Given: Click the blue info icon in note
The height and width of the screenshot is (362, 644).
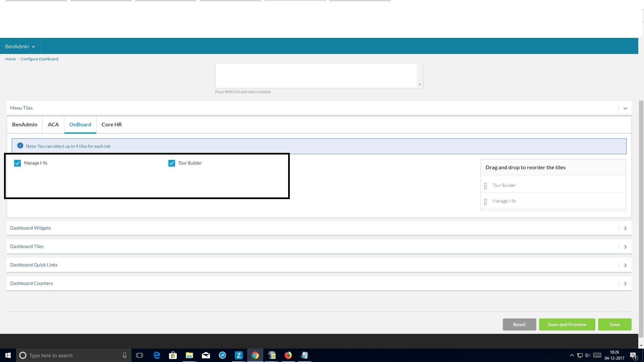Looking at the screenshot, I should [x=20, y=146].
